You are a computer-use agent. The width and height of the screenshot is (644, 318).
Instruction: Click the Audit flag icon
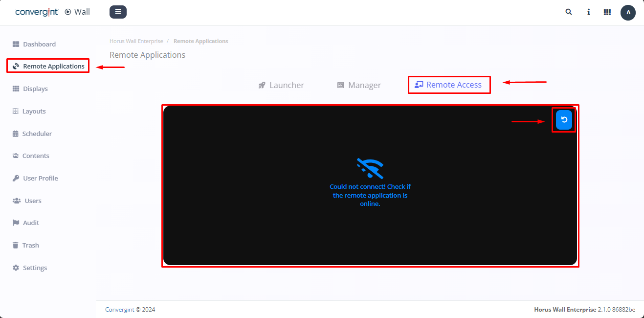[x=16, y=223]
